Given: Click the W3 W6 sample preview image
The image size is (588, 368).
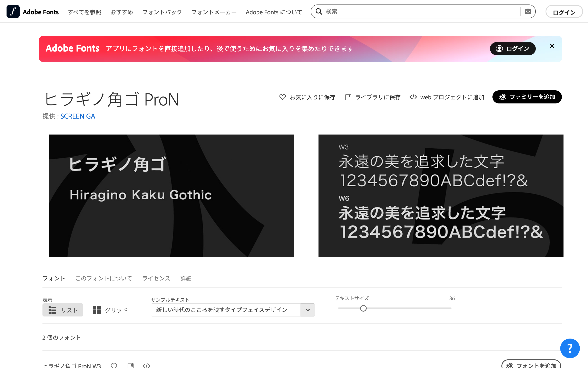Looking at the screenshot, I should click(441, 196).
